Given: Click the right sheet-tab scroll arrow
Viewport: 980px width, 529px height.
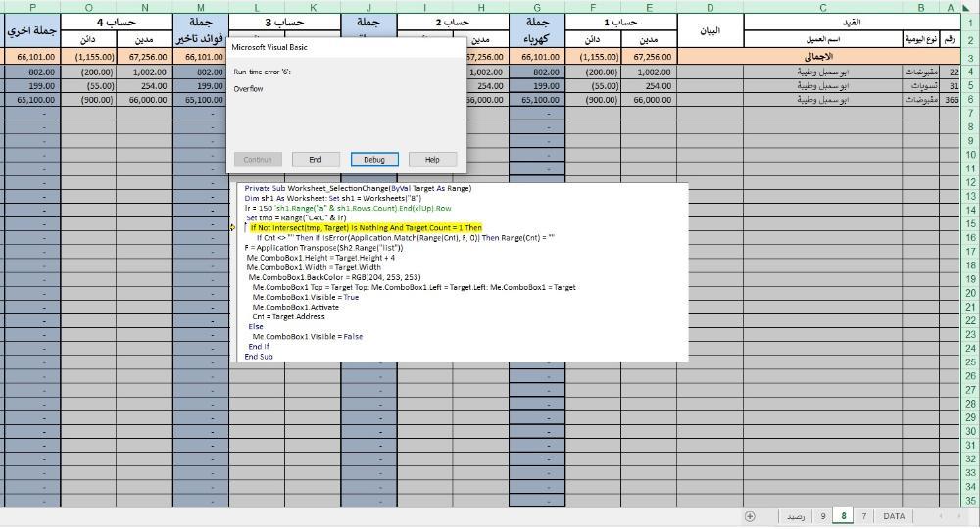Looking at the screenshot, I should coord(958,516).
